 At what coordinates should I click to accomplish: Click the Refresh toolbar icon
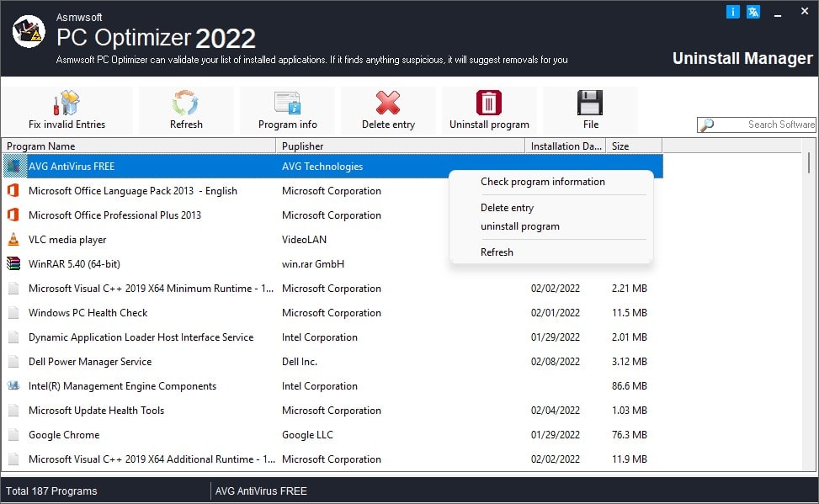coord(186,103)
